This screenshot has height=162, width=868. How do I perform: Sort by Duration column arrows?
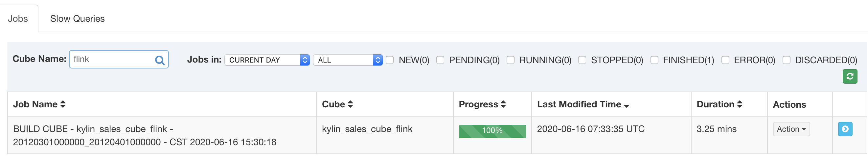tap(740, 104)
